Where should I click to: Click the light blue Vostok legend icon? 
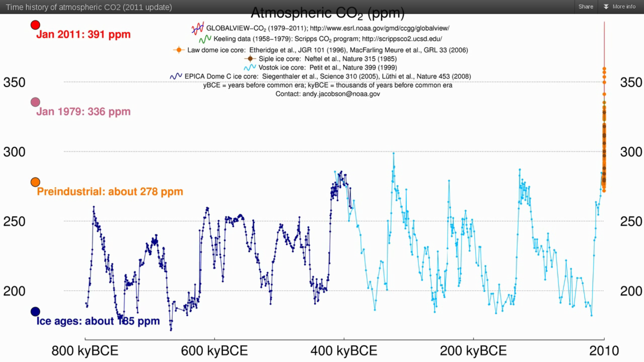250,67
